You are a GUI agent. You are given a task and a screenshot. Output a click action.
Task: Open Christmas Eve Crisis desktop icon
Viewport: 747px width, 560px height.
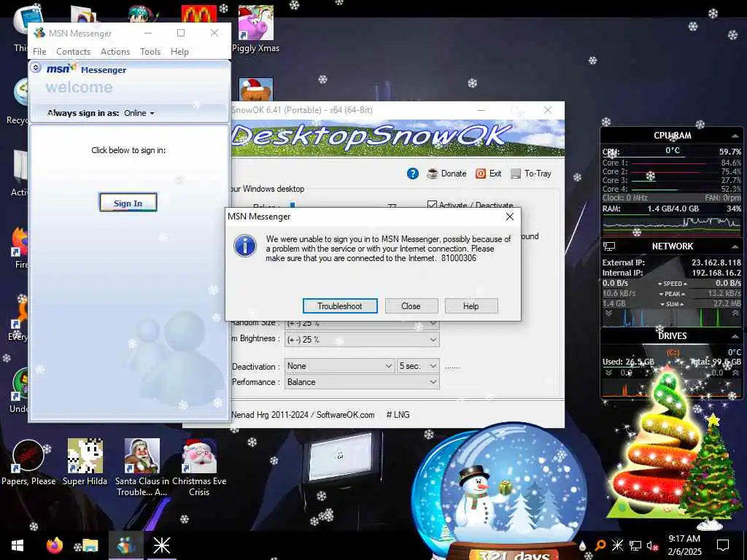[x=199, y=467]
